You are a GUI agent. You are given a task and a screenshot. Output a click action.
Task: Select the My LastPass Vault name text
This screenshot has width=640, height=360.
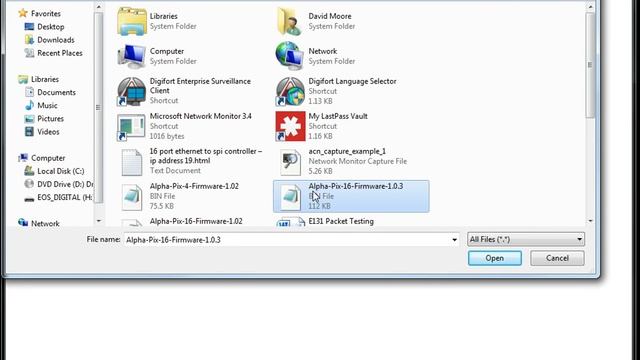coord(338,116)
